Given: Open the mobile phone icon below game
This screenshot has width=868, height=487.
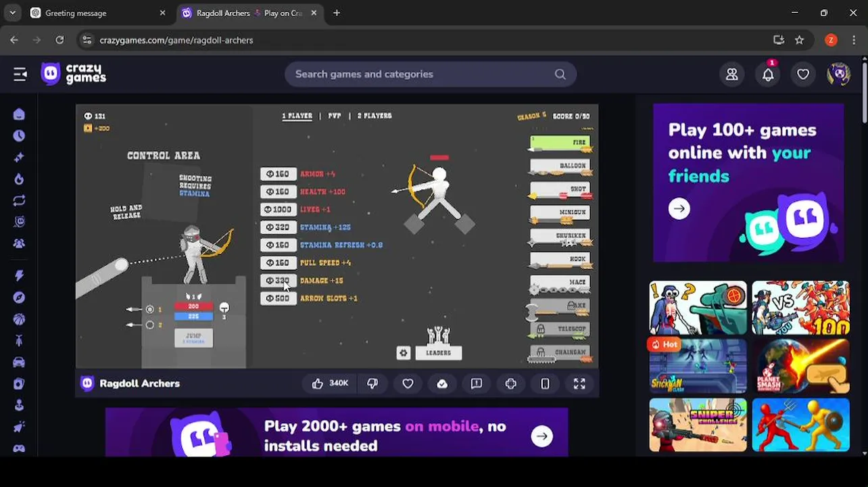Looking at the screenshot, I should point(546,384).
